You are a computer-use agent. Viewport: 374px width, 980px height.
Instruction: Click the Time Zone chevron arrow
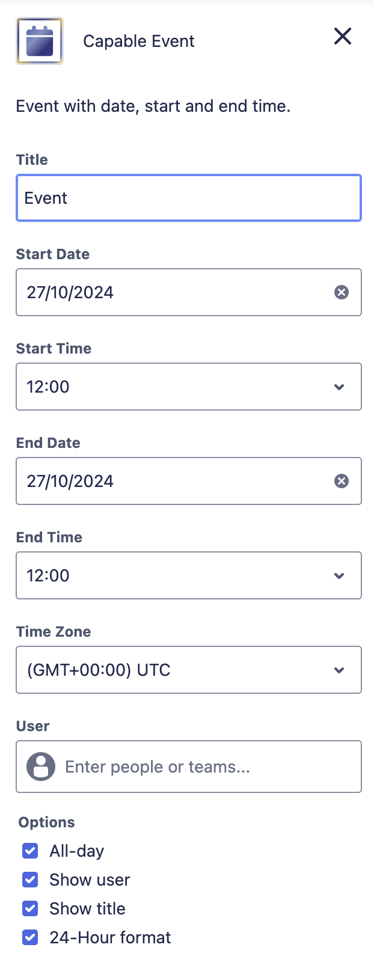pyautogui.click(x=339, y=670)
